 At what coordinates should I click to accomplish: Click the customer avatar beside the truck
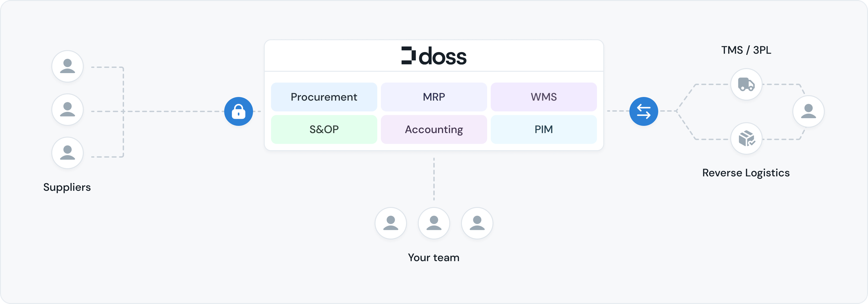pyautogui.click(x=808, y=111)
